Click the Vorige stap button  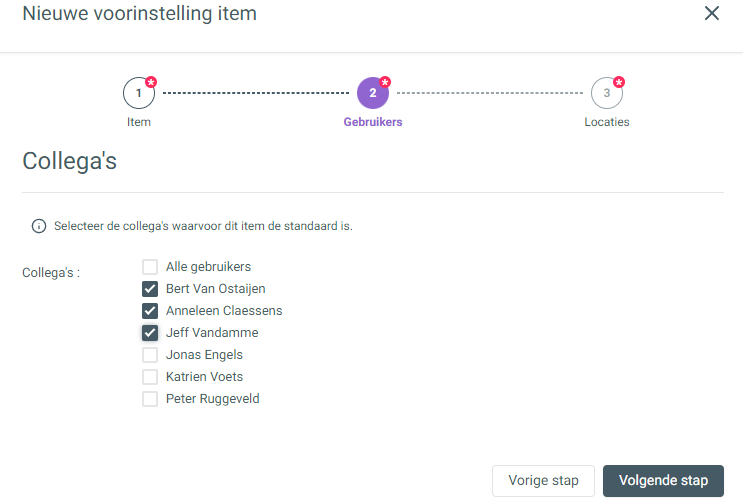(543, 481)
